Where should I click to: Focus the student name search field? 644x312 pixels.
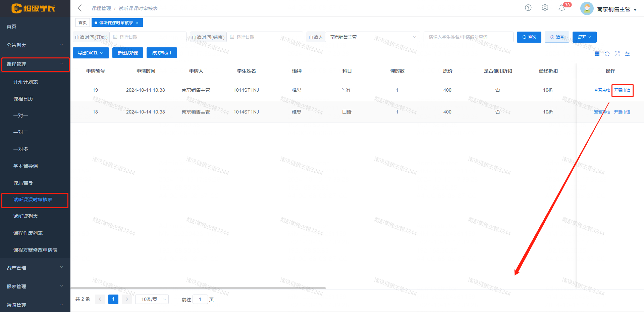[x=468, y=37]
